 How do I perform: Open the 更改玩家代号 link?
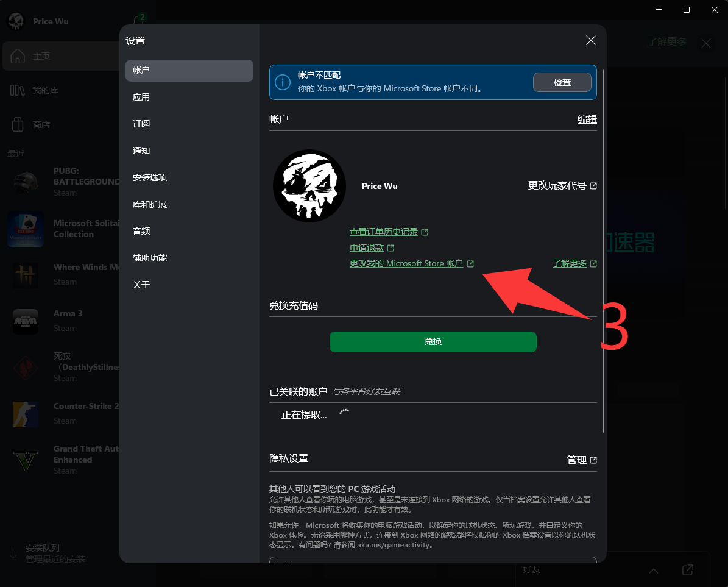[562, 186]
